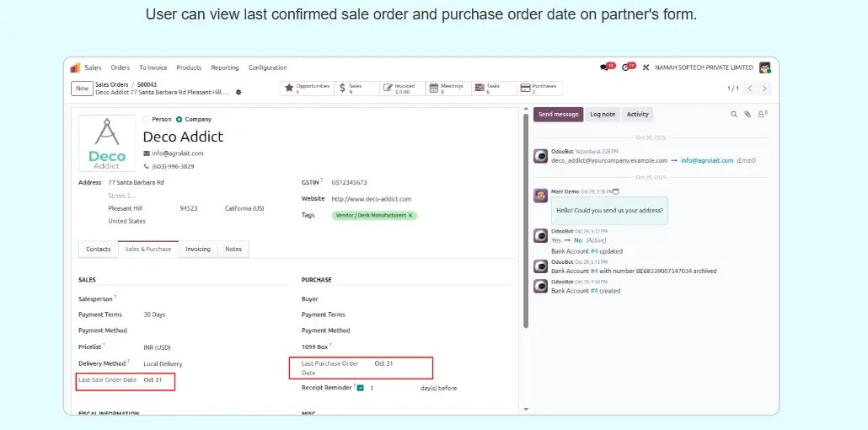Open the gear actions icon near breadcrumb
This screenshot has width=868, height=430.
coord(238,92)
